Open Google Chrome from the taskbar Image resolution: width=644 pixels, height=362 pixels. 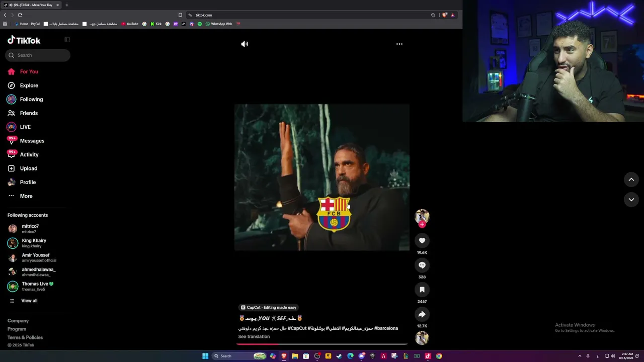click(439, 356)
